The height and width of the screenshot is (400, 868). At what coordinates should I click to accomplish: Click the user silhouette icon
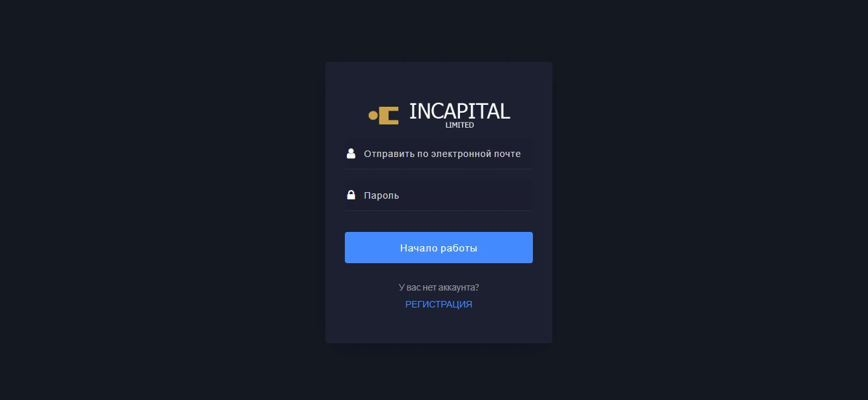click(x=351, y=154)
